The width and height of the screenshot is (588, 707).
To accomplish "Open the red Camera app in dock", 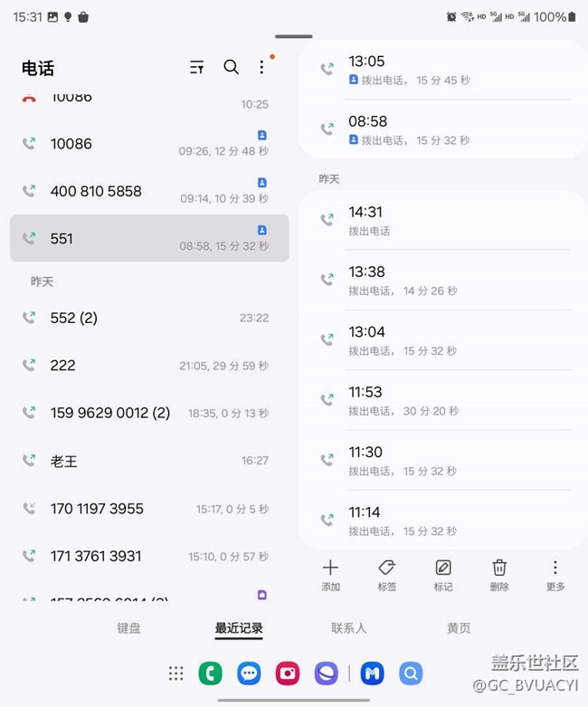I will pos(289,674).
